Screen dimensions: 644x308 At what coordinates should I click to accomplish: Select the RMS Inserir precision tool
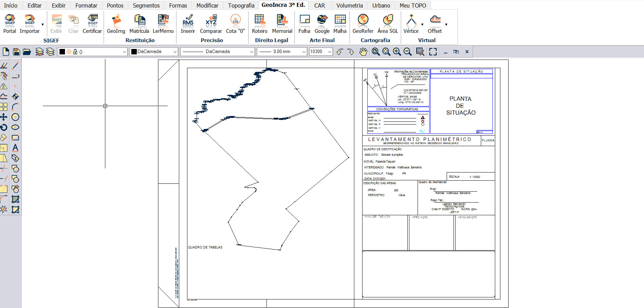[x=188, y=24]
